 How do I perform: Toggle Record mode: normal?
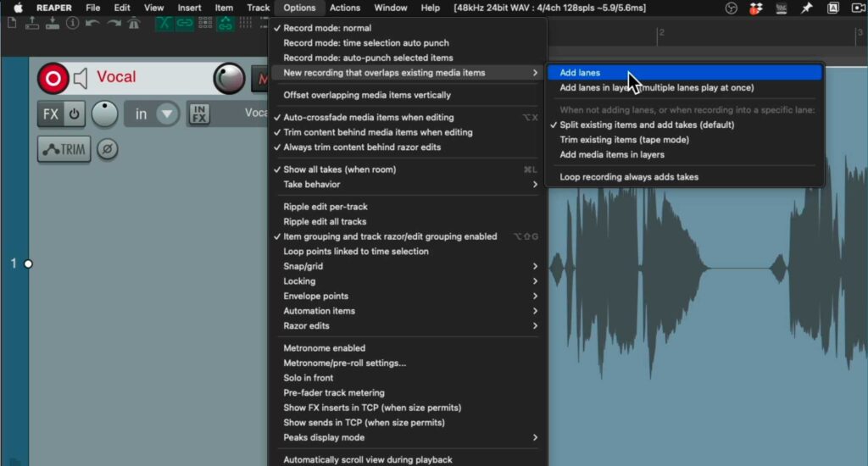[408, 28]
